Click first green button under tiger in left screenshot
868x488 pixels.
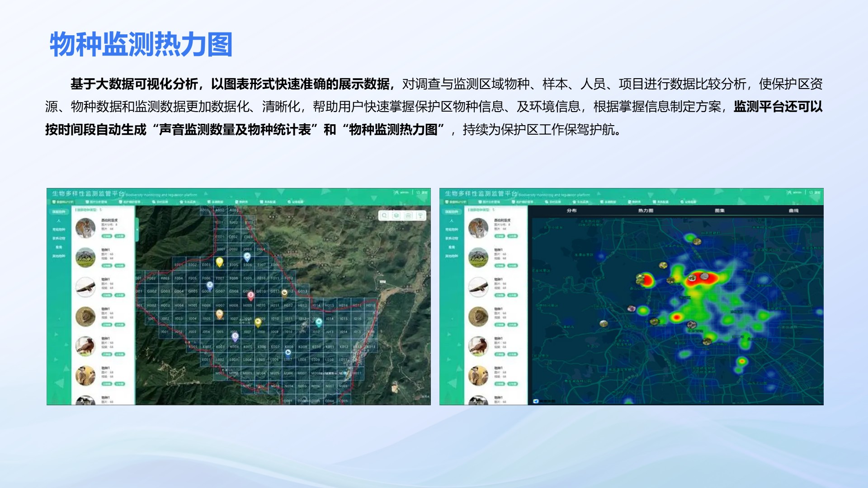point(107,236)
